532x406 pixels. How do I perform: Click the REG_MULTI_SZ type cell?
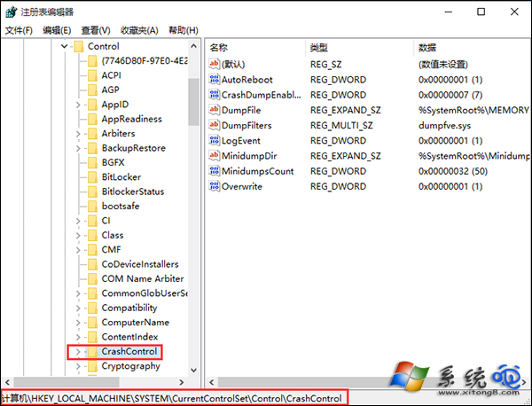[341, 126]
